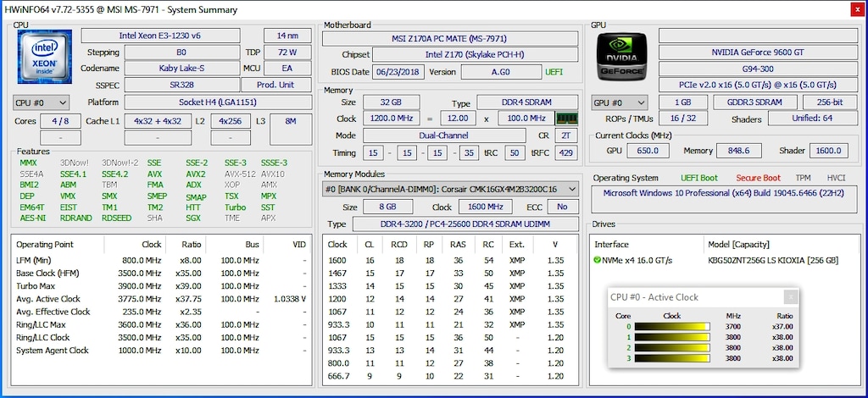Click the SSPEC SR328 field

[181, 85]
